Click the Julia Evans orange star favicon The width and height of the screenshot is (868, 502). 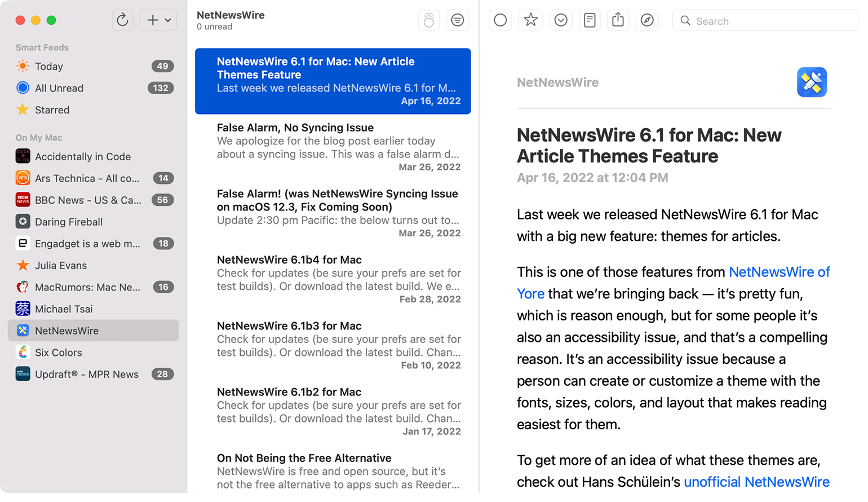tap(23, 265)
